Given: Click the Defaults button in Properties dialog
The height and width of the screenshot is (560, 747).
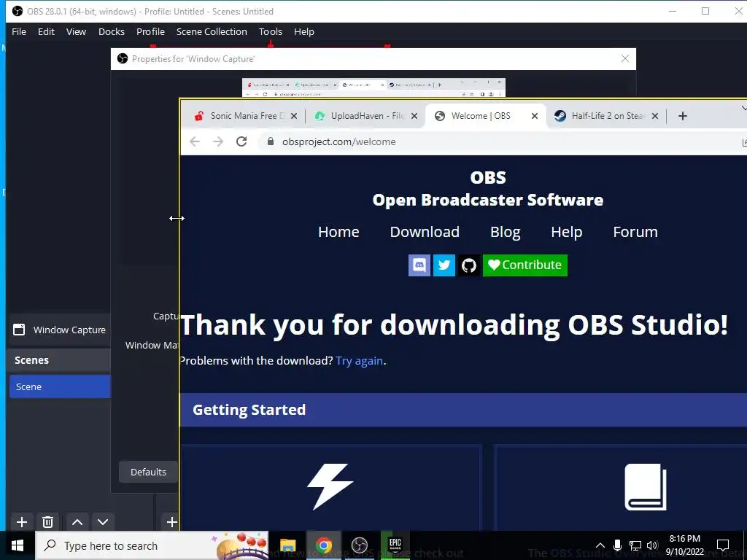Looking at the screenshot, I should 148,472.
